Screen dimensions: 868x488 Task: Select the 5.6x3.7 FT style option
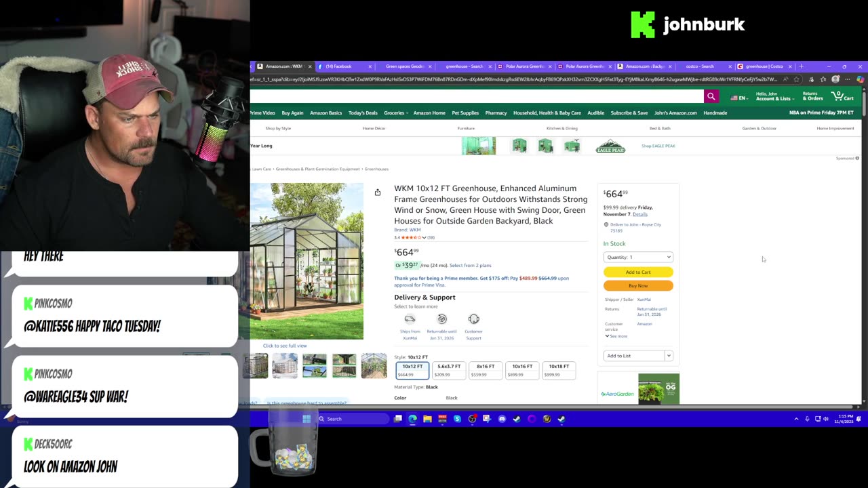449,369
